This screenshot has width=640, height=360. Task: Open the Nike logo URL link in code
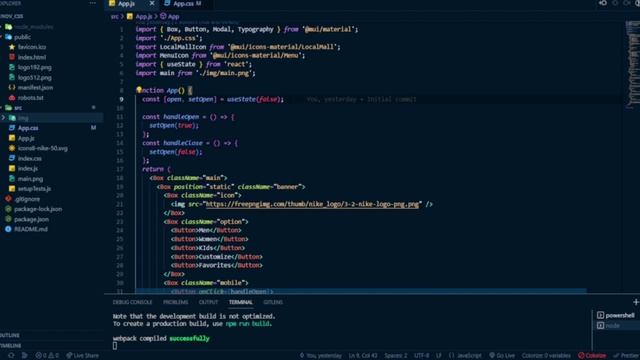[312, 204]
